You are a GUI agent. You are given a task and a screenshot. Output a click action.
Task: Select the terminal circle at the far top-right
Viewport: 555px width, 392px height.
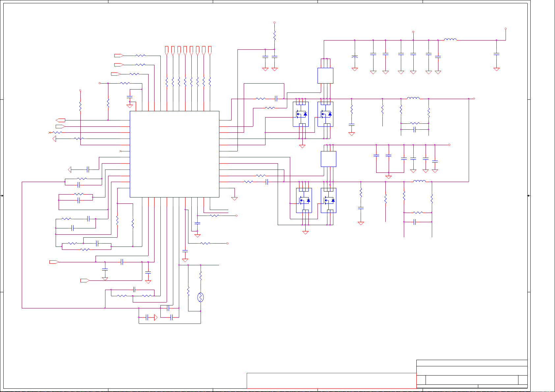click(506, 29)
